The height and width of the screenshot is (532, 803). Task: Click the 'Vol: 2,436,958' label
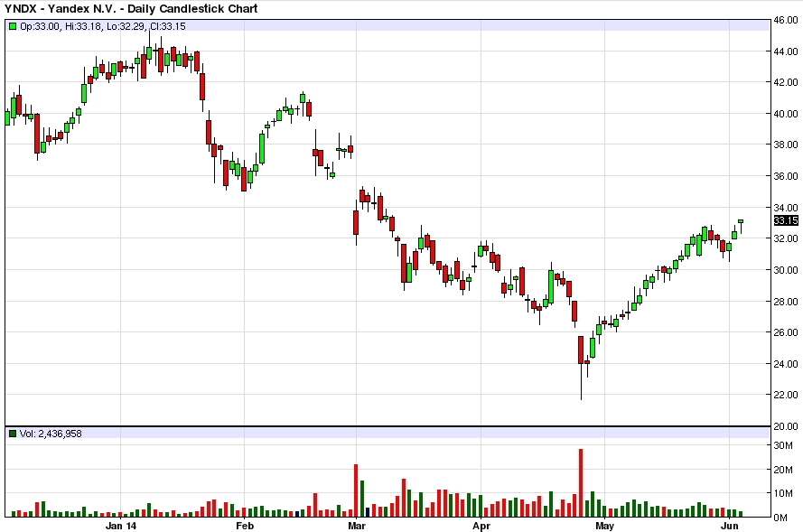(x=51, y=434)
